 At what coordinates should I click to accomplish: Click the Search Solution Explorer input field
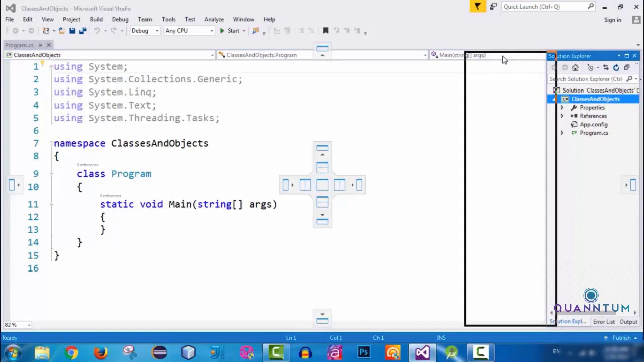tap(587, 79)
